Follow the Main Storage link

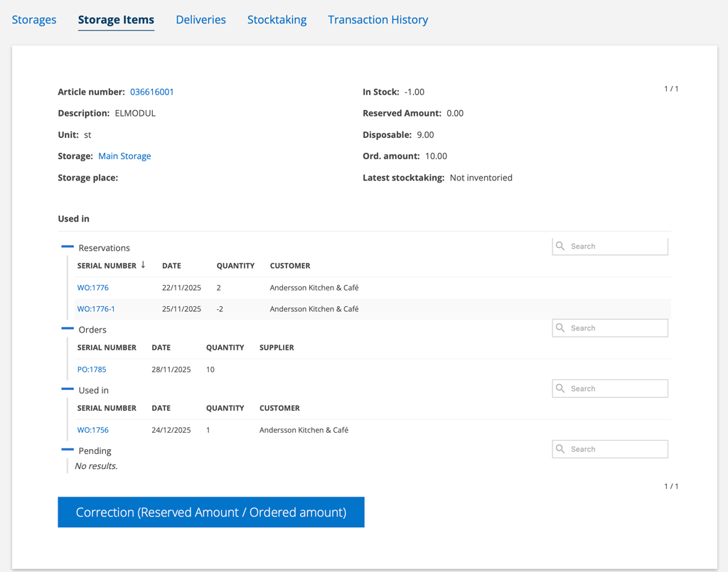click(124, 156)
